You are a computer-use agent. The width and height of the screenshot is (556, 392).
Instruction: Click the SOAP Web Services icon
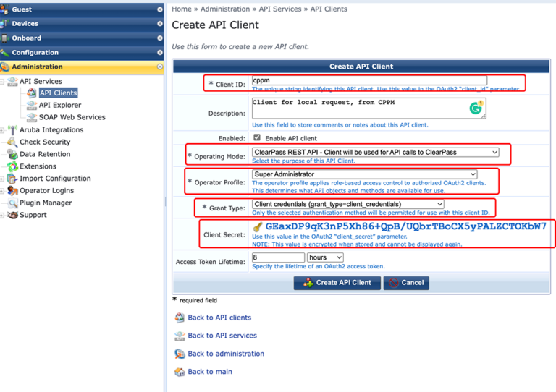tap(32, 117)
